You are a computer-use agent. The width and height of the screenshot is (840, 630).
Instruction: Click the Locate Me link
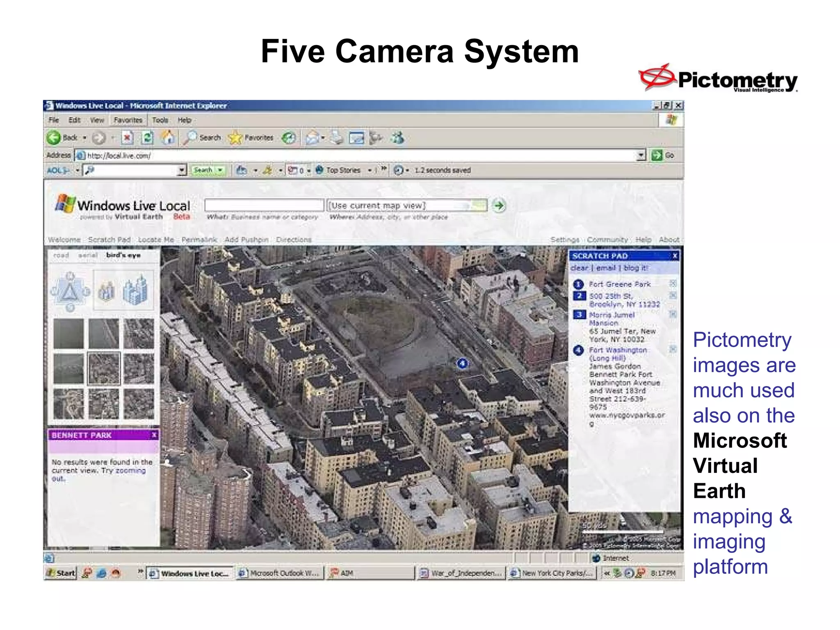156,240
